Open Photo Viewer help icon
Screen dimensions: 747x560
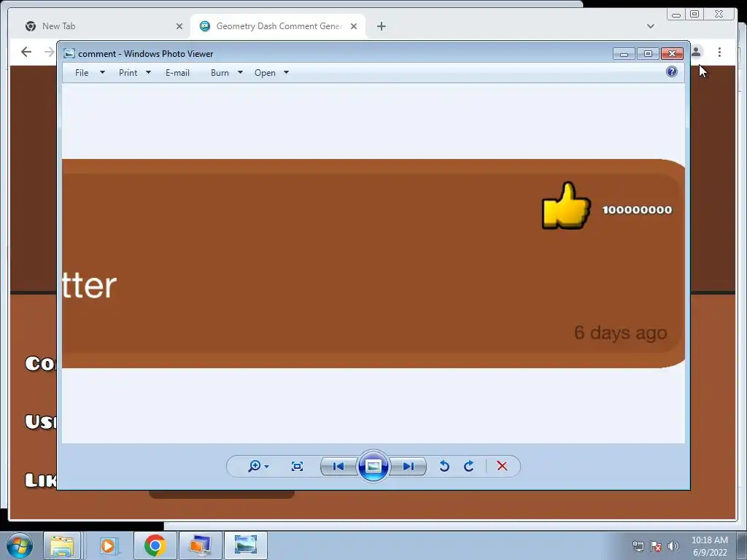(x=672, y=72)
